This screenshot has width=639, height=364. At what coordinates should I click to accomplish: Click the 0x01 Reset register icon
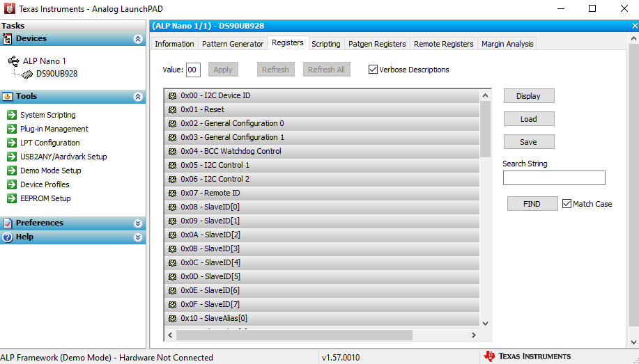(172, 109)
